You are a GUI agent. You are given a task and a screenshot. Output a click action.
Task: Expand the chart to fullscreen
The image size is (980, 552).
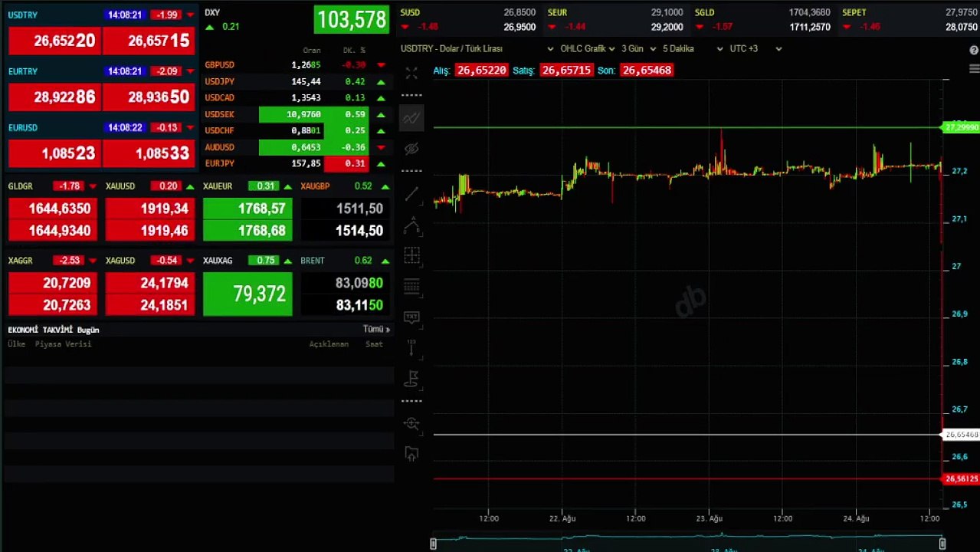pos(411,74)
